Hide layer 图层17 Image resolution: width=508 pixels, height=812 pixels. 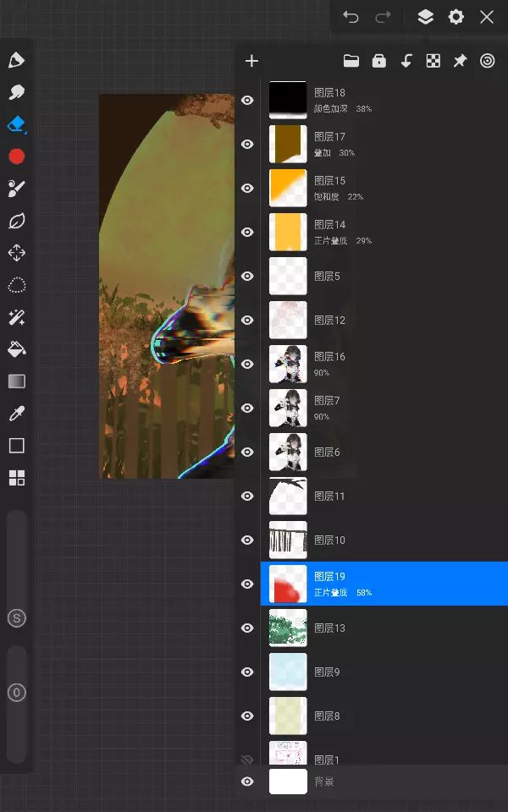click(x=248, y=144)
